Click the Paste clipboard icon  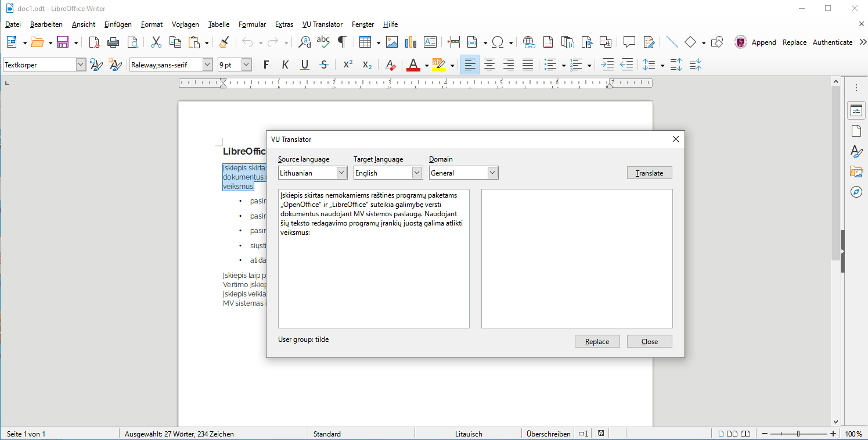pos(195,42)
